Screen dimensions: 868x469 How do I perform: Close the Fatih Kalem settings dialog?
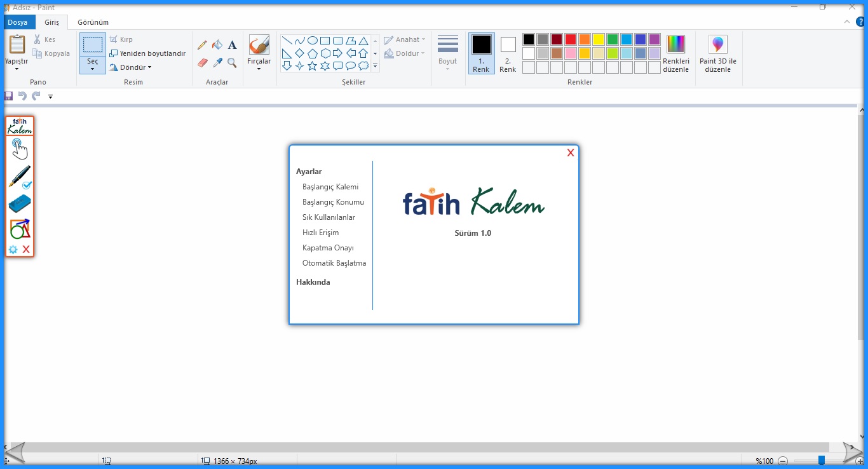click(x=571, y=153)
